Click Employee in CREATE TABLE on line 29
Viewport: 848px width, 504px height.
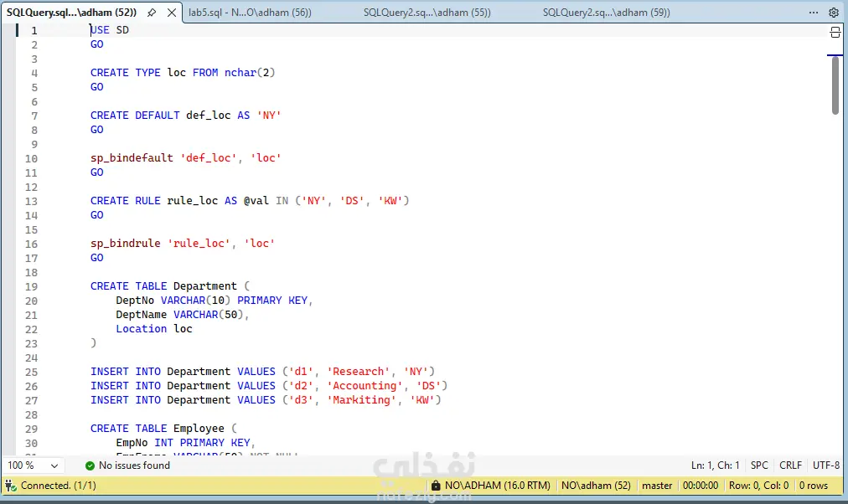pos(199,429)
